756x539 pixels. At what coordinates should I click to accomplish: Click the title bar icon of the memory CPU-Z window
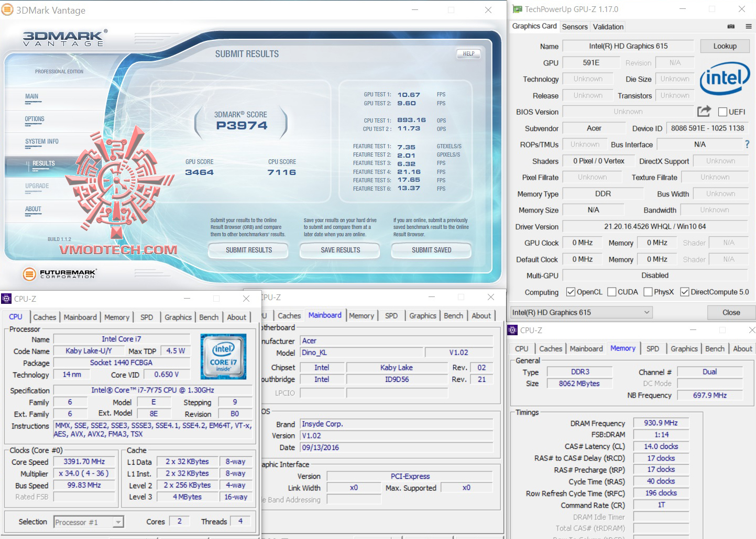tap(512, 330)
